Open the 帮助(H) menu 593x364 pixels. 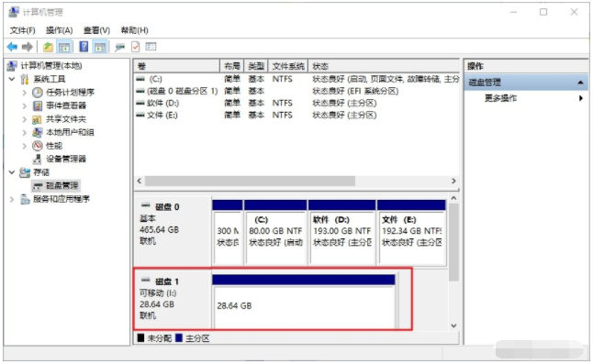(x=134, y=30)
